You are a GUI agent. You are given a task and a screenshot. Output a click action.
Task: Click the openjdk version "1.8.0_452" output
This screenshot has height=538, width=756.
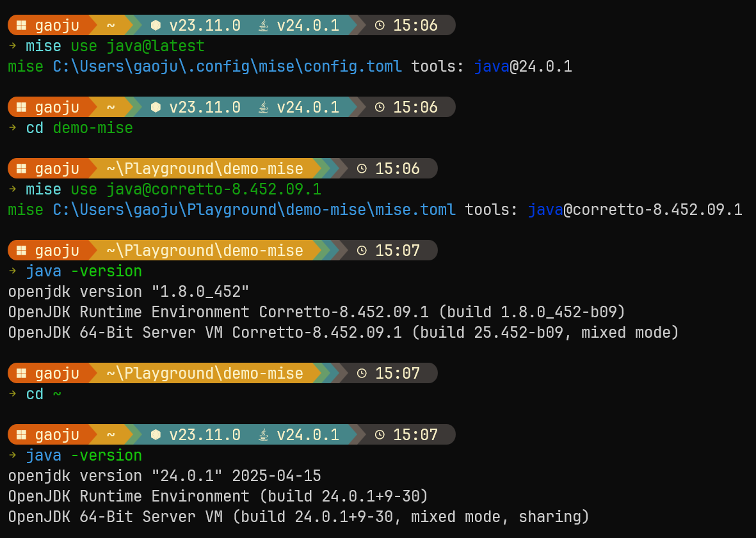point(129,292)
